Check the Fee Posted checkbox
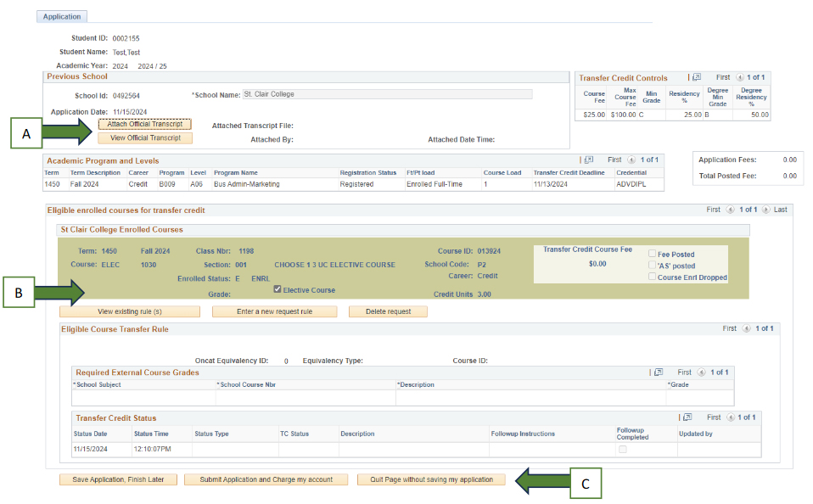This screenshot has width=813, height=504. [652, 254]
